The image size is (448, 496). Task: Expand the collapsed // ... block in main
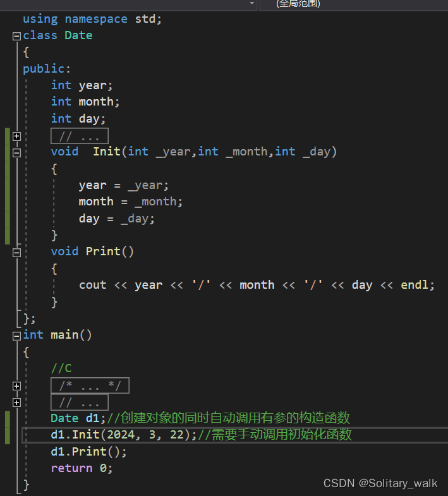[16, 402]
